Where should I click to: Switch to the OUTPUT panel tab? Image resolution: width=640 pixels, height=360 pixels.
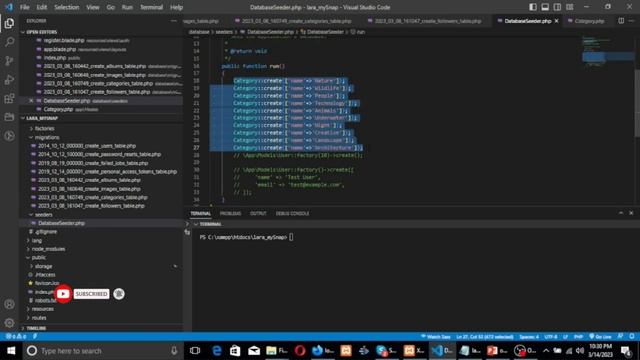(258, 213)
